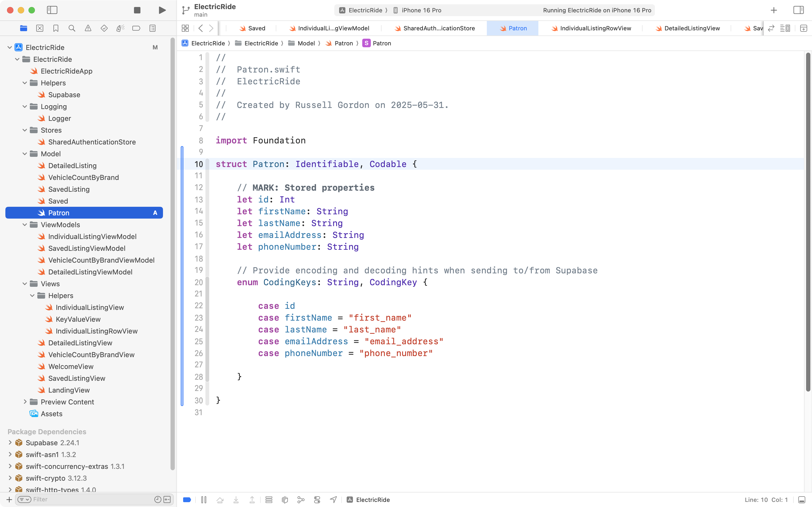Expand the Supabase 2.24.1 package
Screen dimensions: 812x507
tap(10, 443)
